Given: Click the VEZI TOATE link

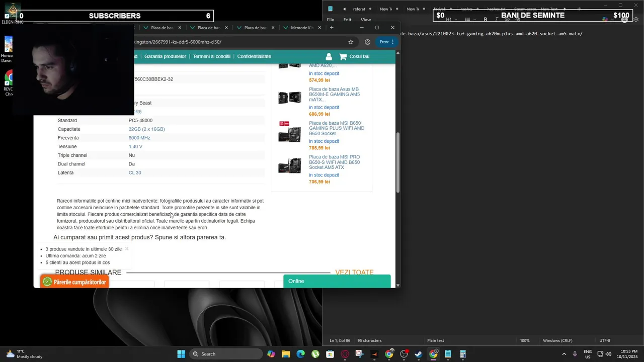Looking at the screenshot, I should tap(354, 272).
